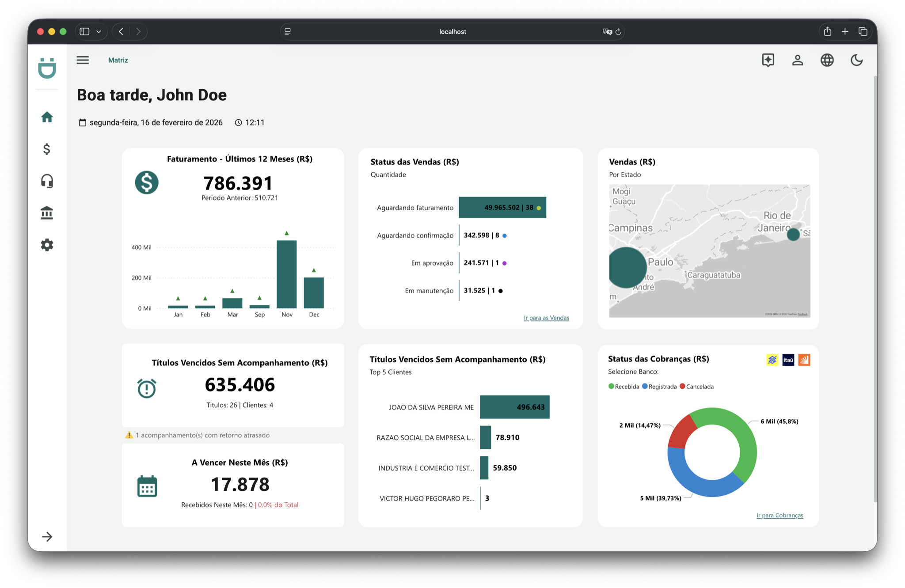Expand the sidebar with bottom arrow
905x588 pixels.
47,537
